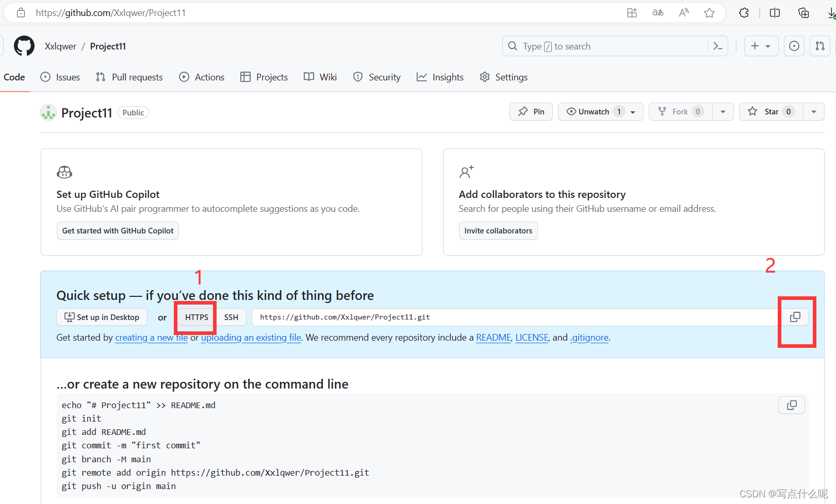Screen dimensions: 836x504
Task: Click the Invite collaborators button
Action: point(498,230)
